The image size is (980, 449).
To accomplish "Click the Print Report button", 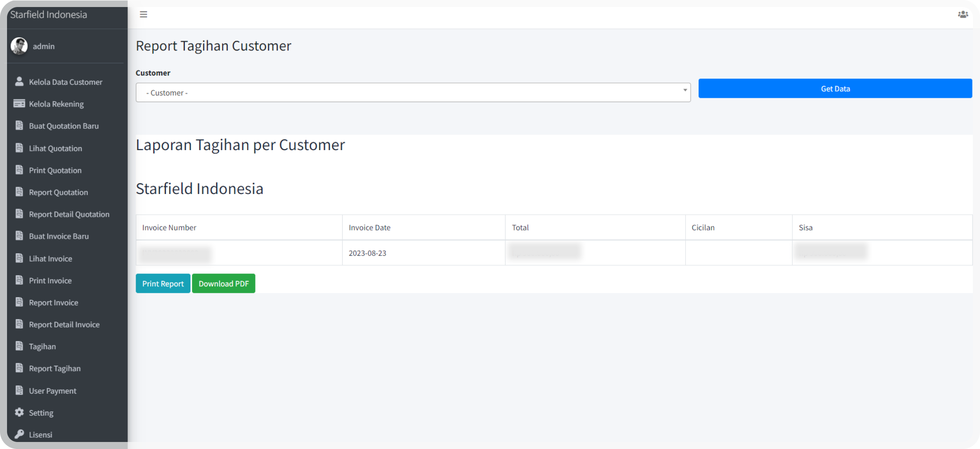I will pyautogui.click(x=163, y=284).
